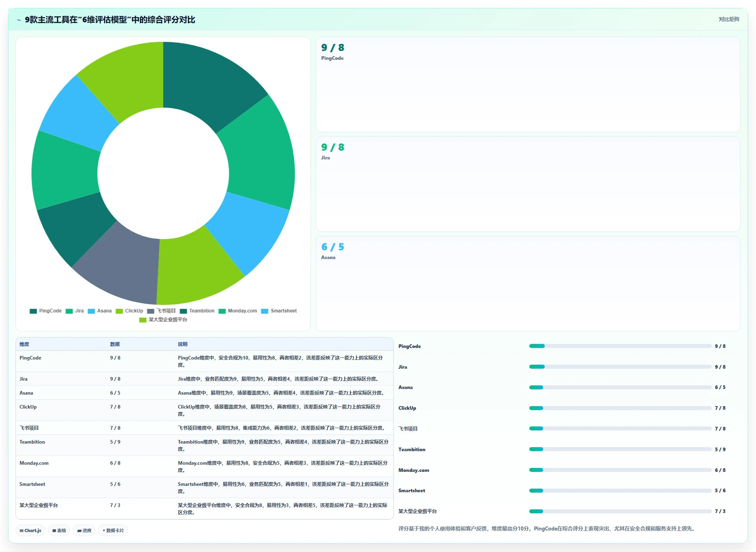Toggle the Jira legend entry under the chart
This screenshot has height=552, width=756.
pos(75,311)
